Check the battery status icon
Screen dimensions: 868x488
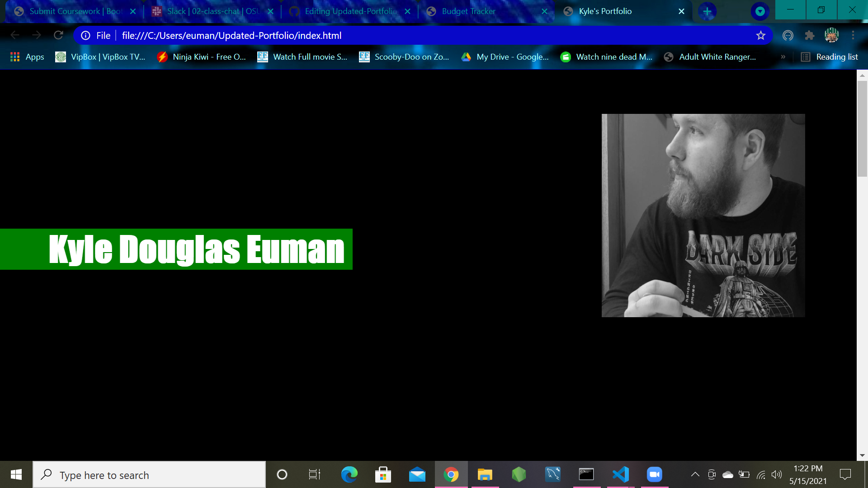tap(744, 474)
